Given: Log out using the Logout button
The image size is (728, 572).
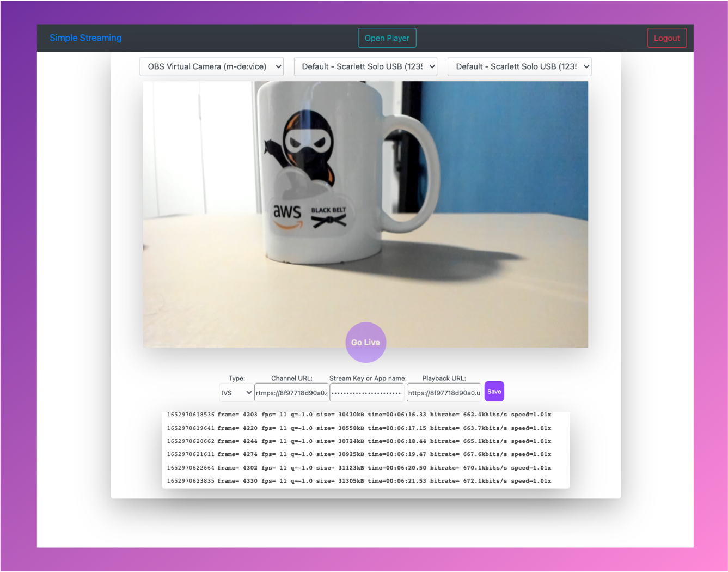Looking at the screenshot, I should [x=666, y=38].
